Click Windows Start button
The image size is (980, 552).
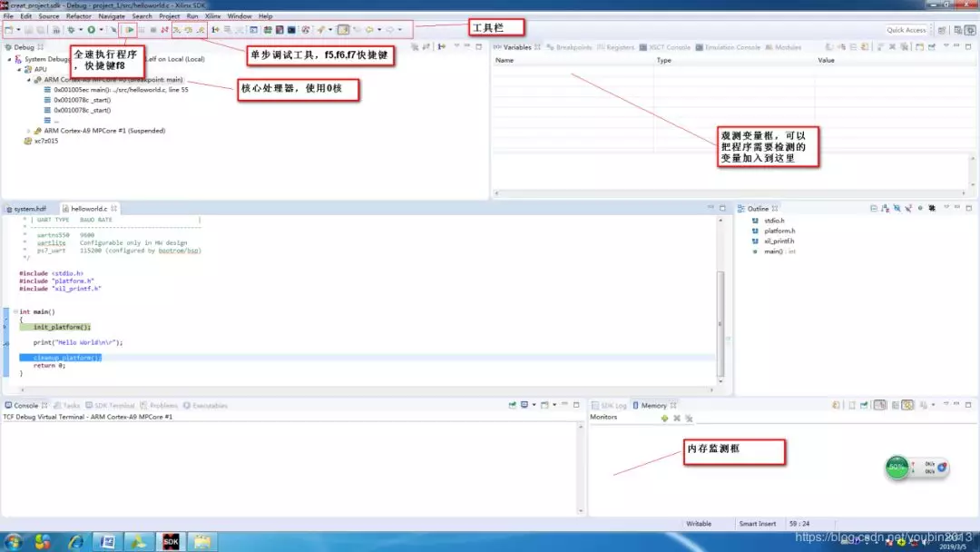pos(13,541)
